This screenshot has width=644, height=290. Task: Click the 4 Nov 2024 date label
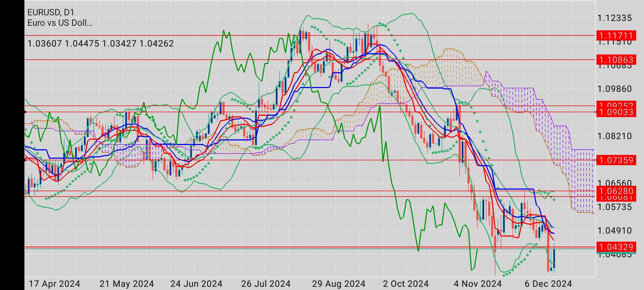[478, 284]
